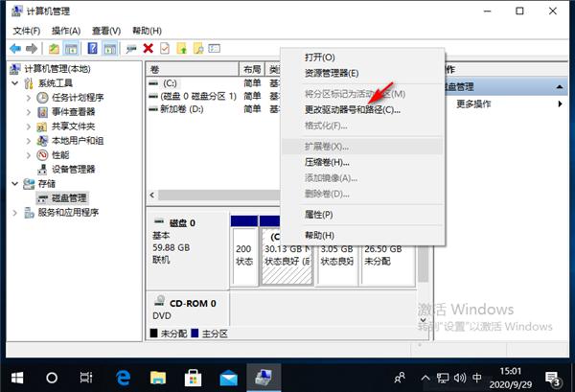Screen dimensions: 575x392
Task: Select 存储 node in the tree
Action: [47, 183]
